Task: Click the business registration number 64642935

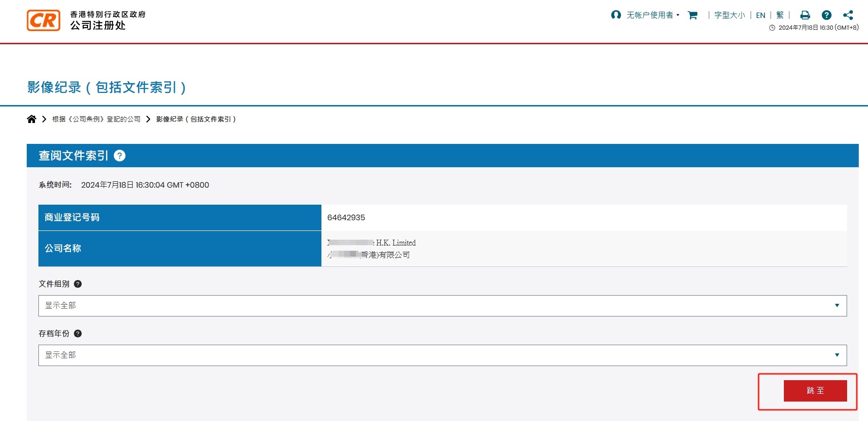Action: tap(346, 218)
